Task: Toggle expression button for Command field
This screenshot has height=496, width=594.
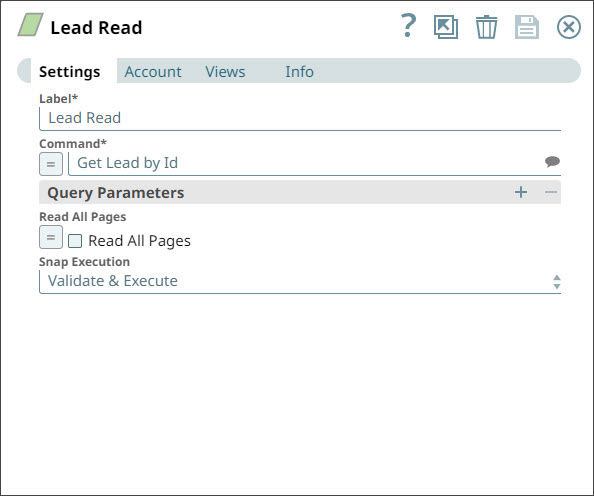Action: coord(51,164)
